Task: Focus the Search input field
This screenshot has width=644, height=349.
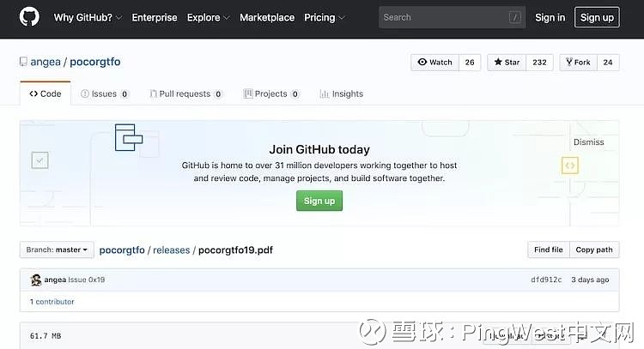Action: [x=452, y=17]
